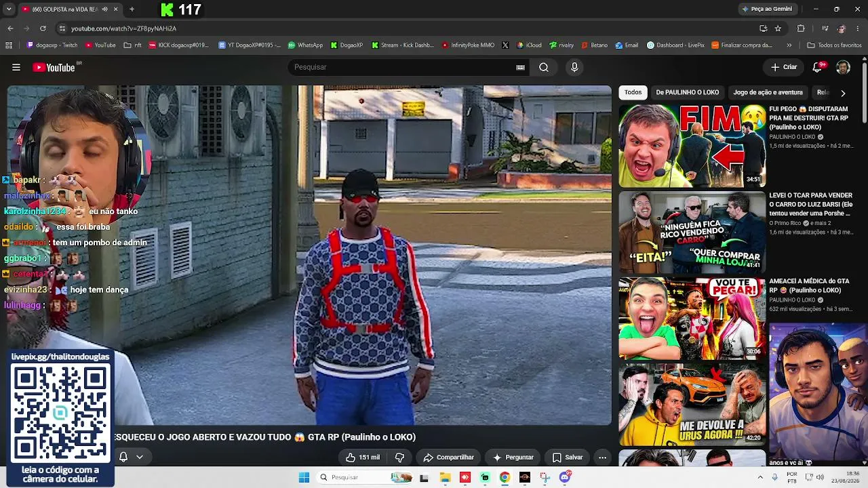Open the InfinityPoke MMO bookmark
Screen dimensions: 868x488
pos(468,45)
